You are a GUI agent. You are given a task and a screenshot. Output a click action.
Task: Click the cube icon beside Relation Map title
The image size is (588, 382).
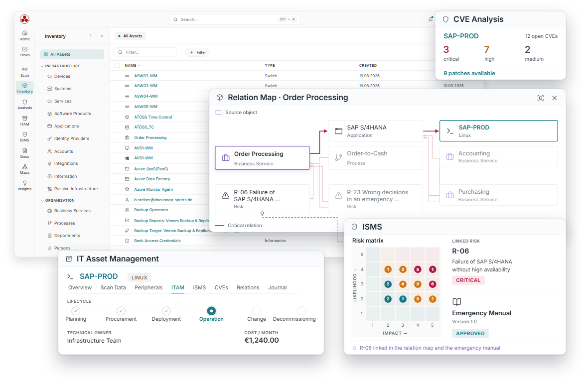[x=220, y=98]
